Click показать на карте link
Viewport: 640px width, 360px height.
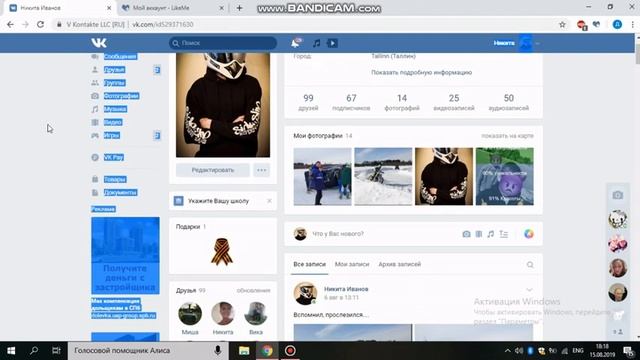coord(507,136)
